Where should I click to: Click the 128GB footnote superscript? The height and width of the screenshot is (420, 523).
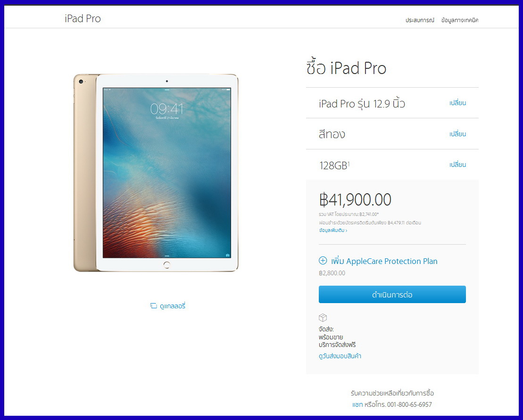click(349, 163)
